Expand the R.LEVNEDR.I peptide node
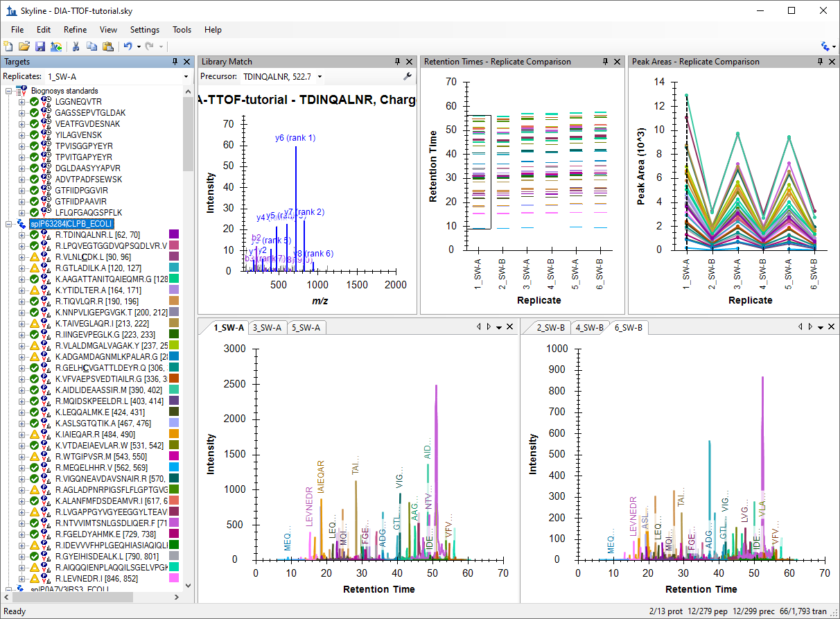Image resolution: width=840 pixels, height=619 pixels. [21, 579]
